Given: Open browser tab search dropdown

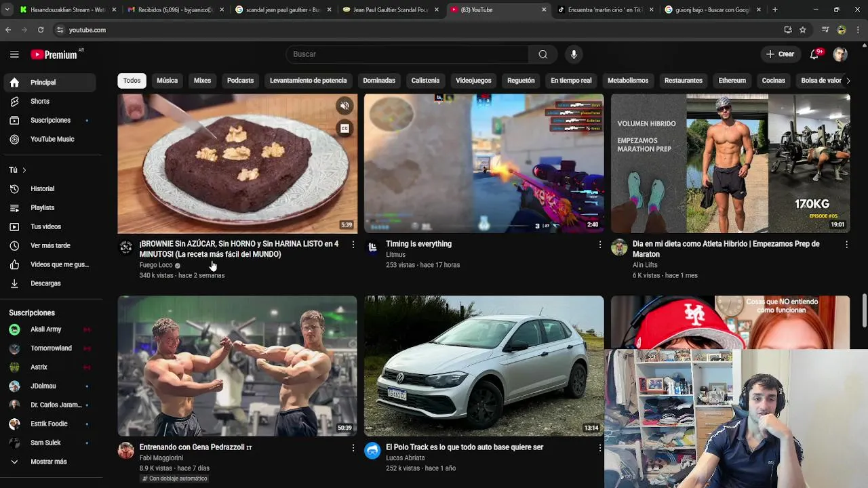Looking at the screenshot, I should 7,9.
